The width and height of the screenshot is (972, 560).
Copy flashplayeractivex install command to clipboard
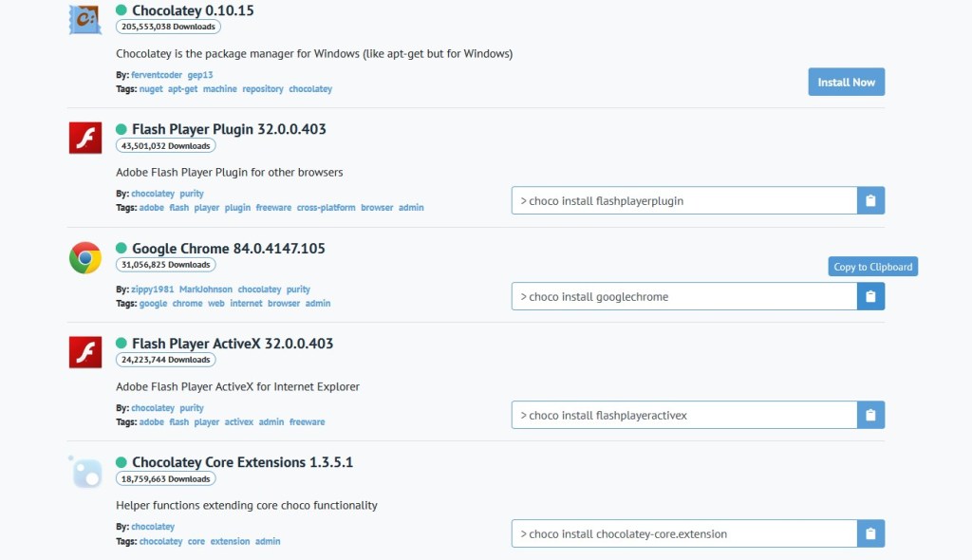[870, 416]
